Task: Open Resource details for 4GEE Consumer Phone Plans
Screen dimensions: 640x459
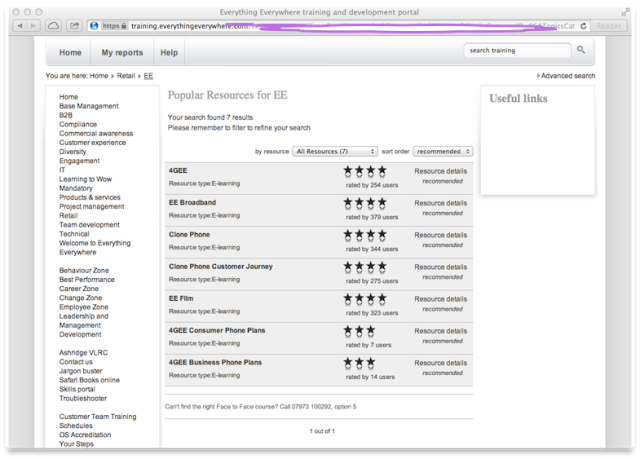Action: coord(440,331)
